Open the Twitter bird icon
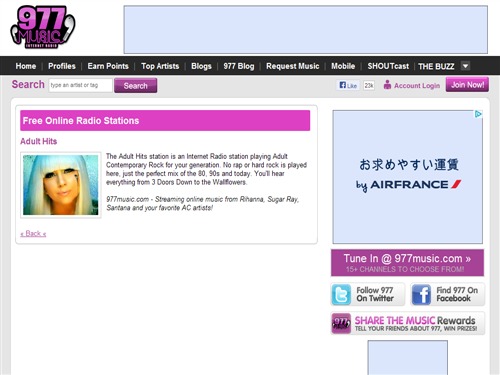 341,295
